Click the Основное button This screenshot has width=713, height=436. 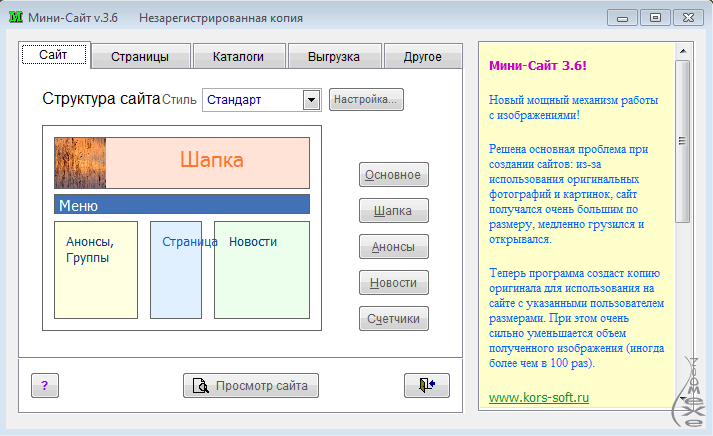click(393, 175)
